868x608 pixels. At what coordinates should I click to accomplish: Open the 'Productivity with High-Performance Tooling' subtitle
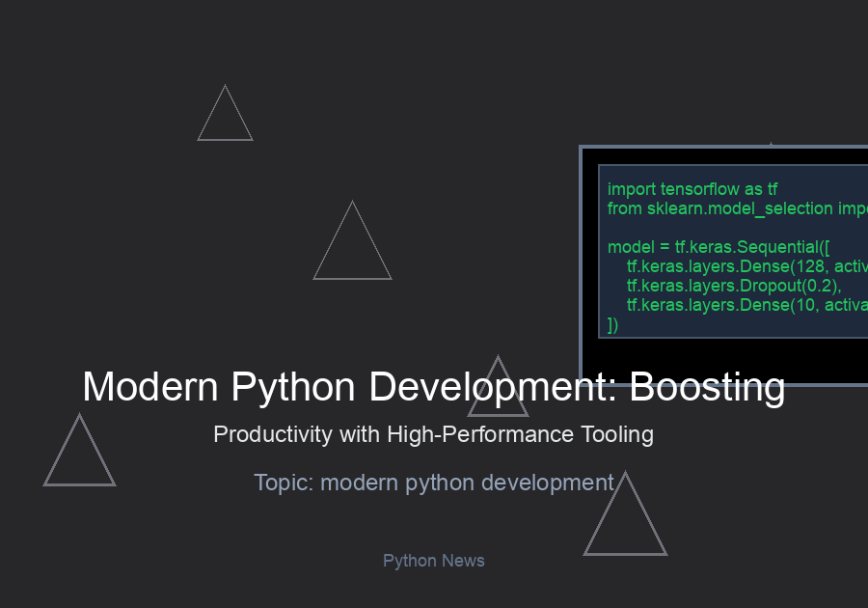(x=433, y=434)
